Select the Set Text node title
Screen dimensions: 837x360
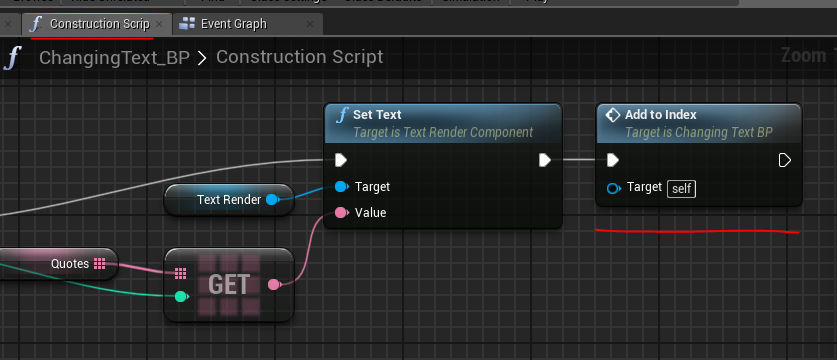coord(377,115)
